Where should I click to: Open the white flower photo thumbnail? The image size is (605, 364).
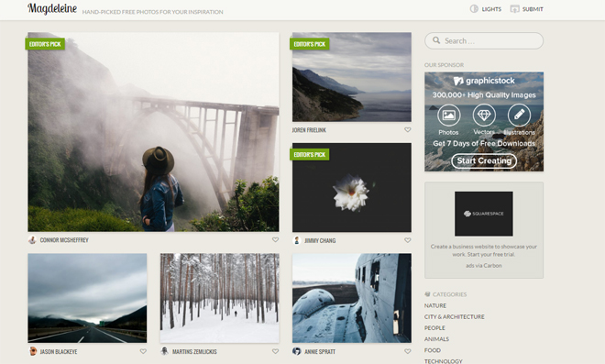click(x=351, y=188)
